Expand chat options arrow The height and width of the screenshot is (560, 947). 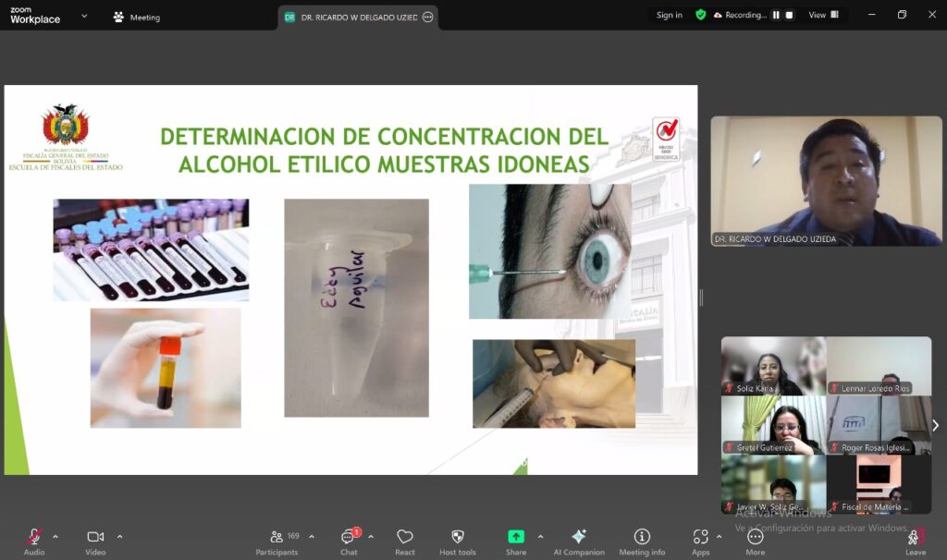(x=371, y=537)
